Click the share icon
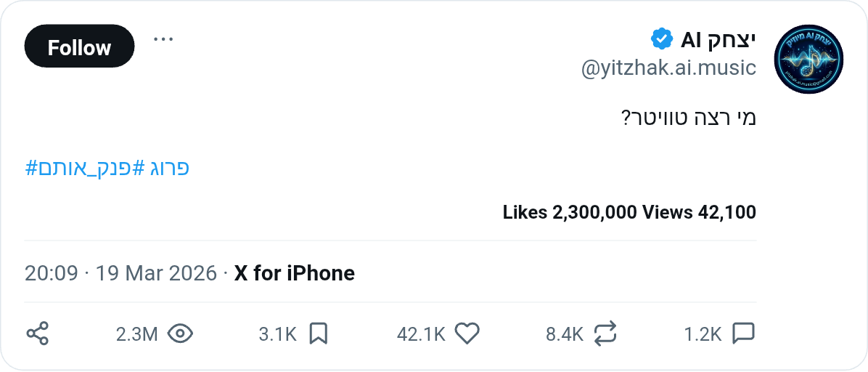 (x=37, y=333)
